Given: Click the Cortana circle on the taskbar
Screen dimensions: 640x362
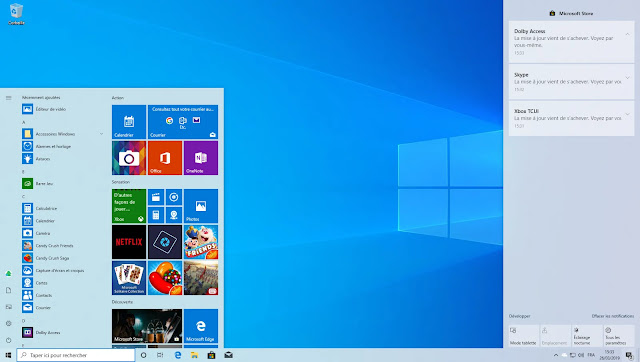Looking at the screenshot, I should pos(143,355).
